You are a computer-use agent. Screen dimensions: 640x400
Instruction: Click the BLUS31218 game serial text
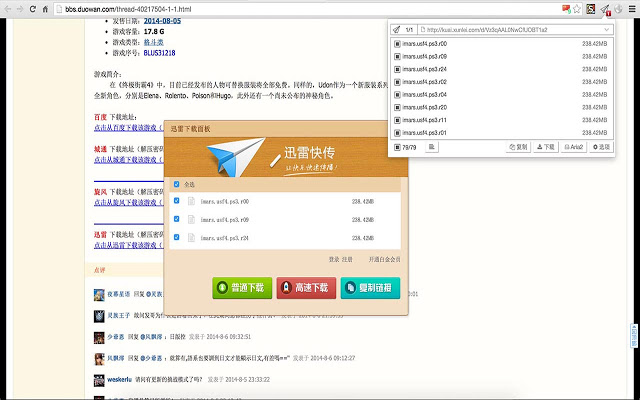(x=159, y=53)
